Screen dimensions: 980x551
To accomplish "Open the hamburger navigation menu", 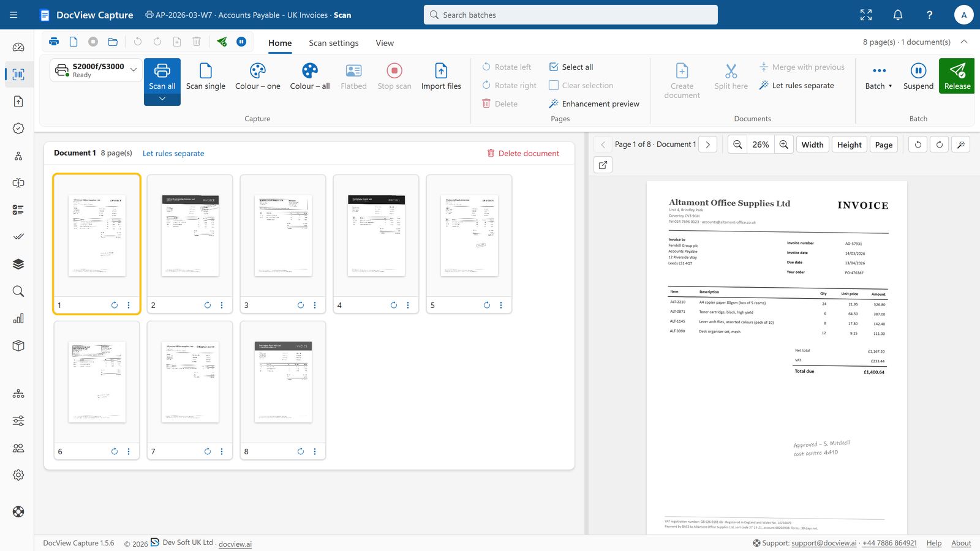I will (13, 15).
